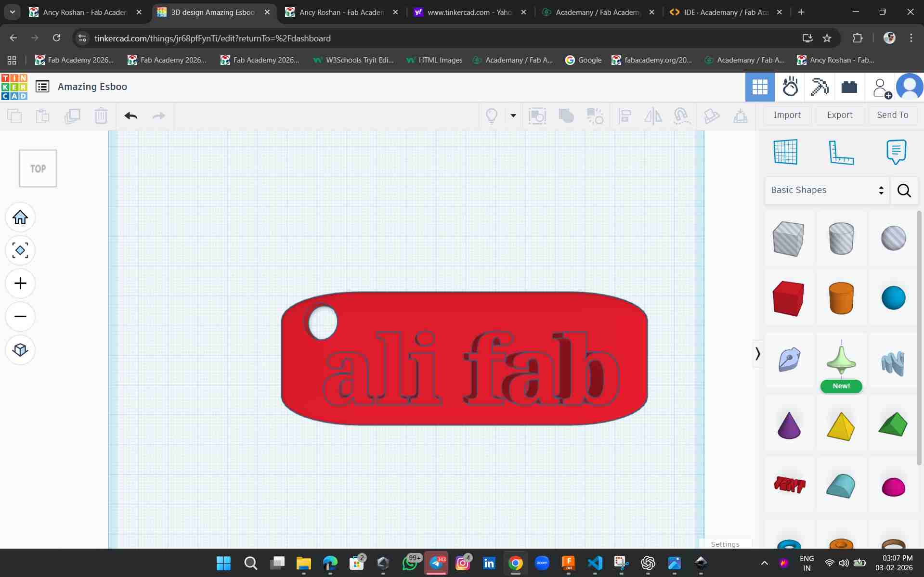Select the striped Sphere hole shape
This screenshot has width=924, height=577.
tap(893, 238)
